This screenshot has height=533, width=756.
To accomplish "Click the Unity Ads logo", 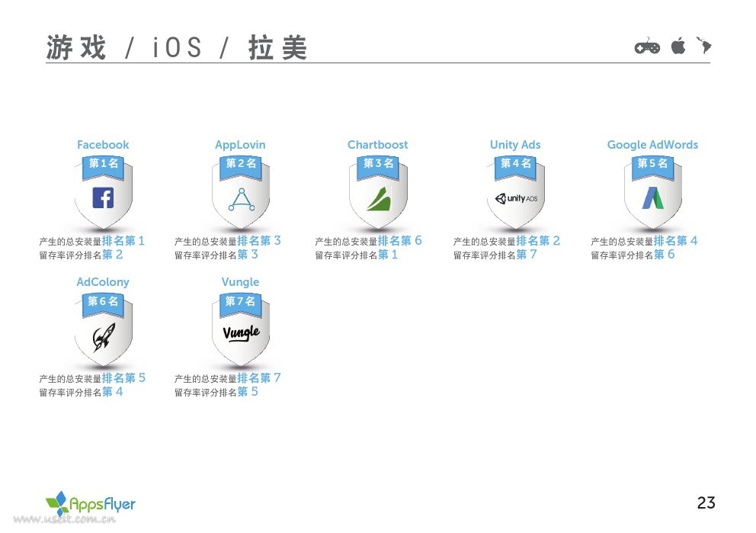I will (x=517, y=198).
